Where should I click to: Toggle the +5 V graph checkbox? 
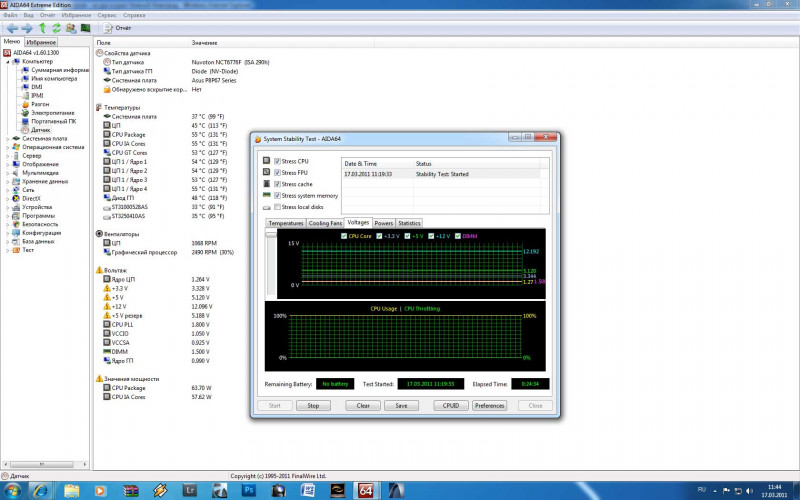[x=407, y=236]
